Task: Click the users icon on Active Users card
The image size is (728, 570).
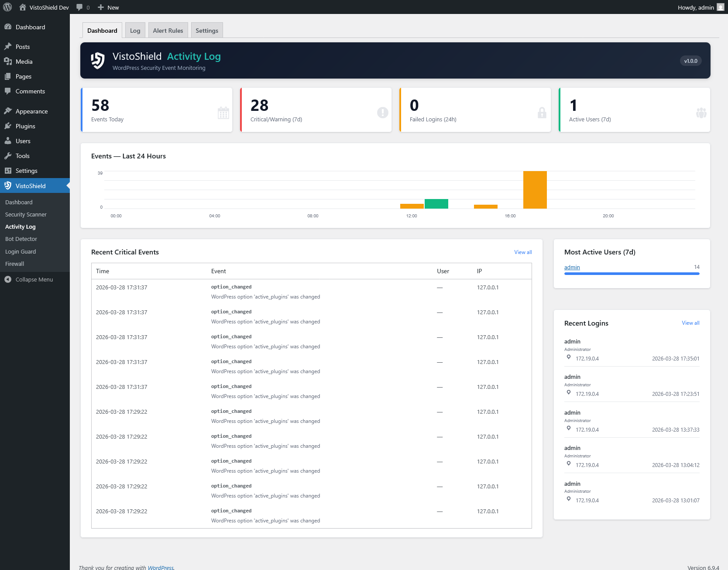Action: pos(701,113)
